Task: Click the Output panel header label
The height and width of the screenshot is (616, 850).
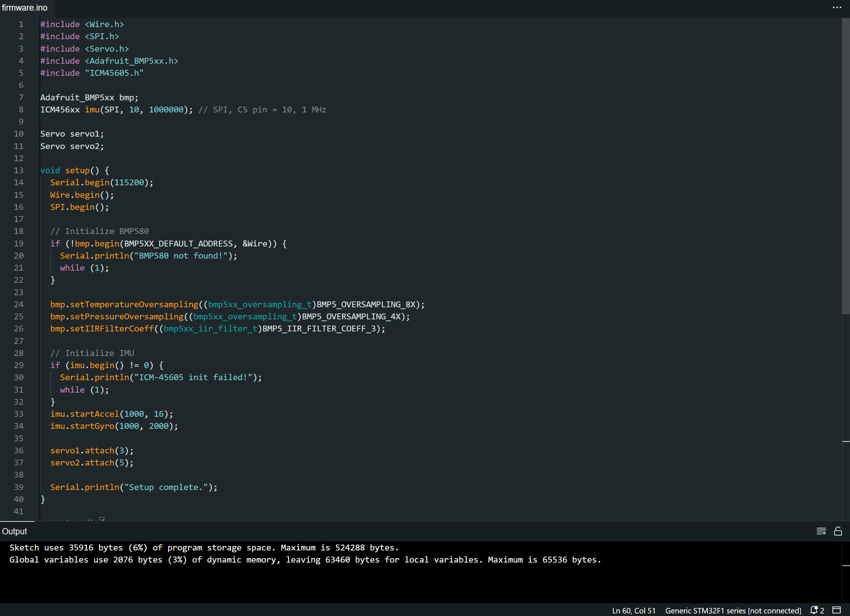Action: [14, 531]
